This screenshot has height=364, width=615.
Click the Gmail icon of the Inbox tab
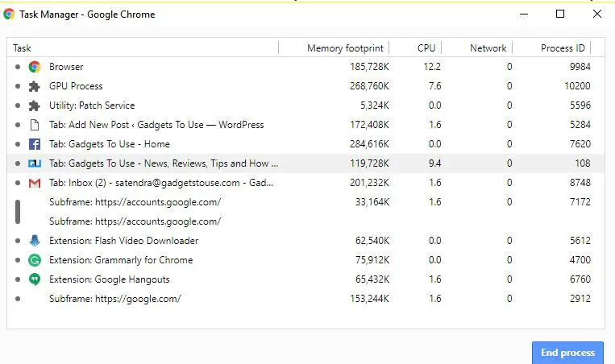(x=35, y=183)
